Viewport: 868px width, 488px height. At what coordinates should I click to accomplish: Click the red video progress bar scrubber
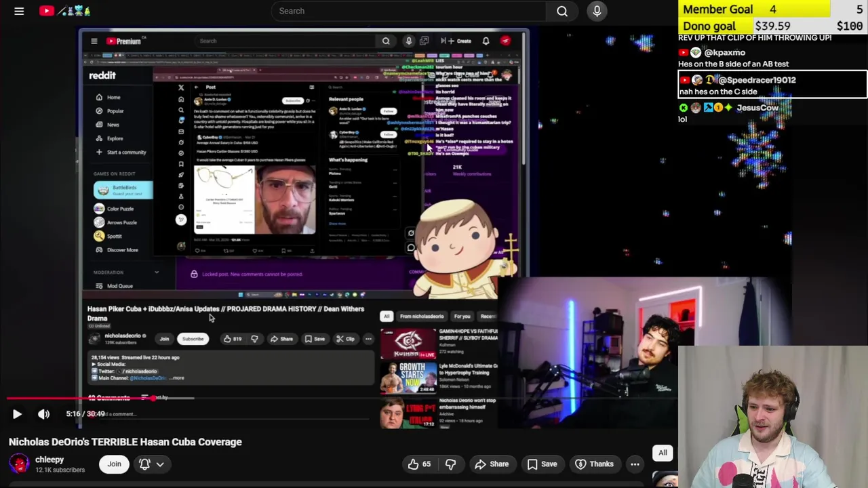click(x=155, y=399)
